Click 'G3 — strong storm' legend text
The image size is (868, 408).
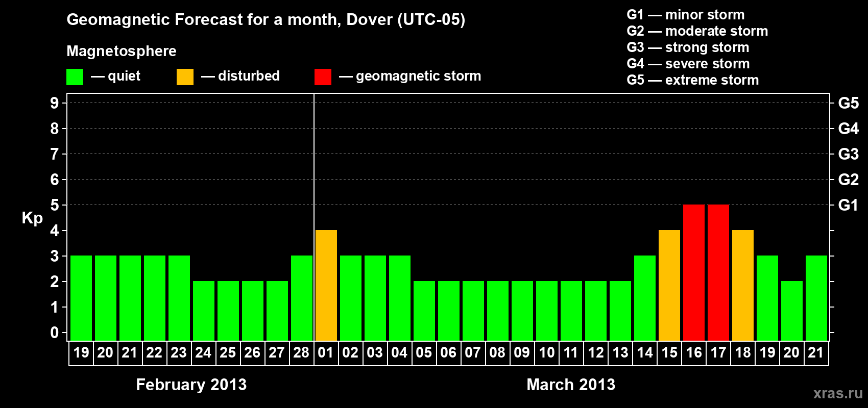coord(688,47)
